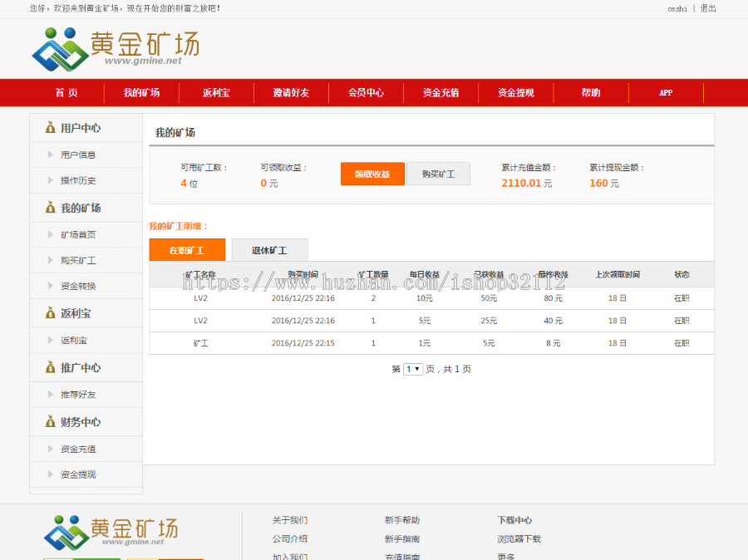Expand the 购买矿工 sidebar entry arrow
748x560 pixels.
click(x=50, y=260)
